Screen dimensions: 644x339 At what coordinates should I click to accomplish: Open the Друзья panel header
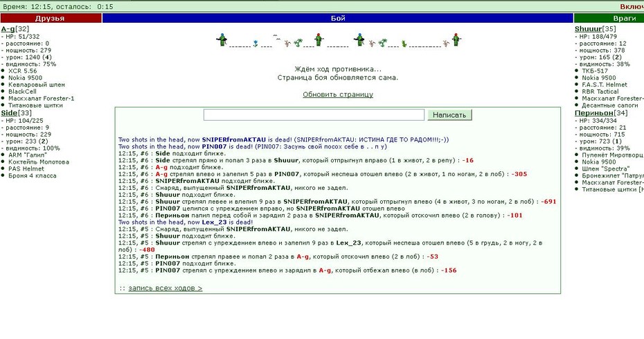(x=51, y=18)
